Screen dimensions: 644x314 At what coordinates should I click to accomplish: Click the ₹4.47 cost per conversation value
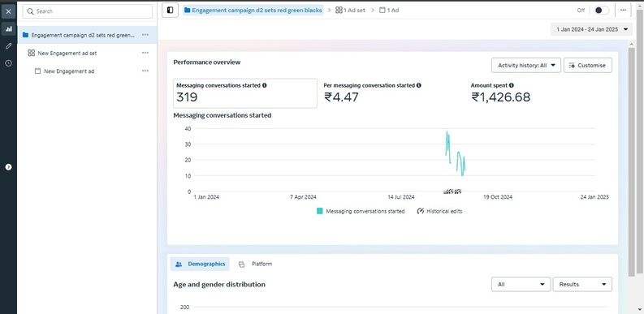(341, 97)
